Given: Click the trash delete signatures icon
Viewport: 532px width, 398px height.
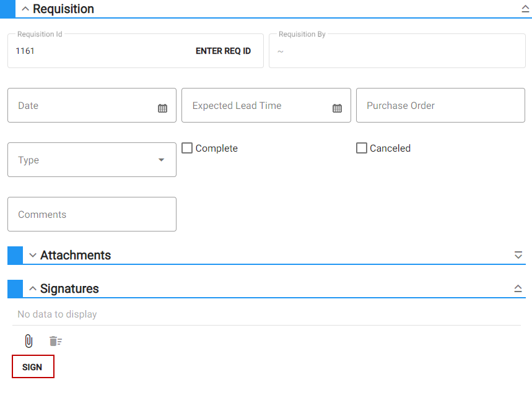Looking at the screenshot, I should coord(55,341).
